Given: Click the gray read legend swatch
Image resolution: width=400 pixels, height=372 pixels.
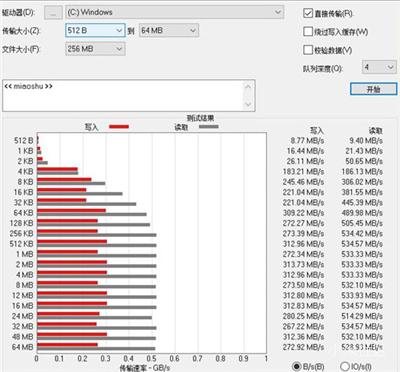Looking at the screenshot, I should 209,126.
